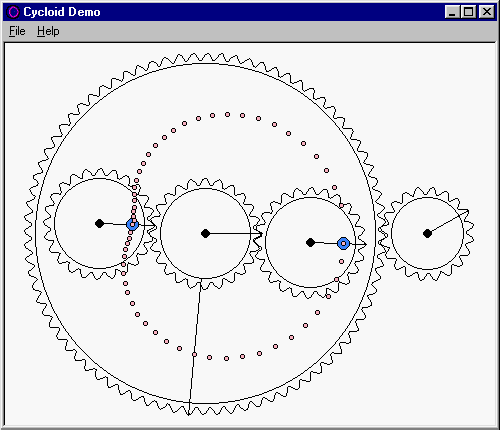
Task: Click the Cycloid Demo title bar icon
Action: [13, 12]
